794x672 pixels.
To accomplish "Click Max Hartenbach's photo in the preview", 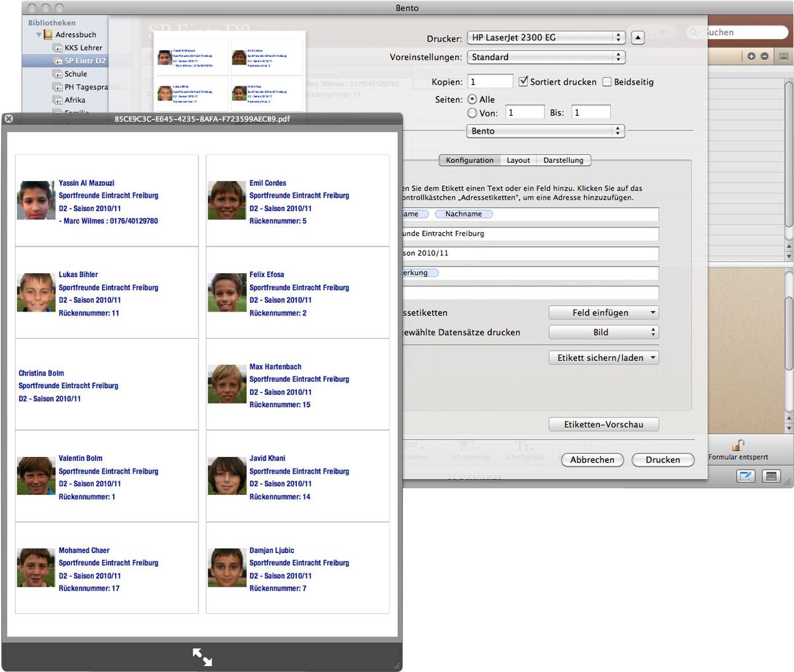I will 227,384.
